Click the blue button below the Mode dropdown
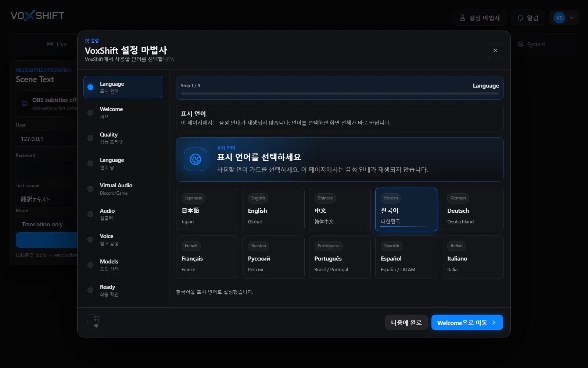Viewport: 588px width, 368px height. click(47, 240)
